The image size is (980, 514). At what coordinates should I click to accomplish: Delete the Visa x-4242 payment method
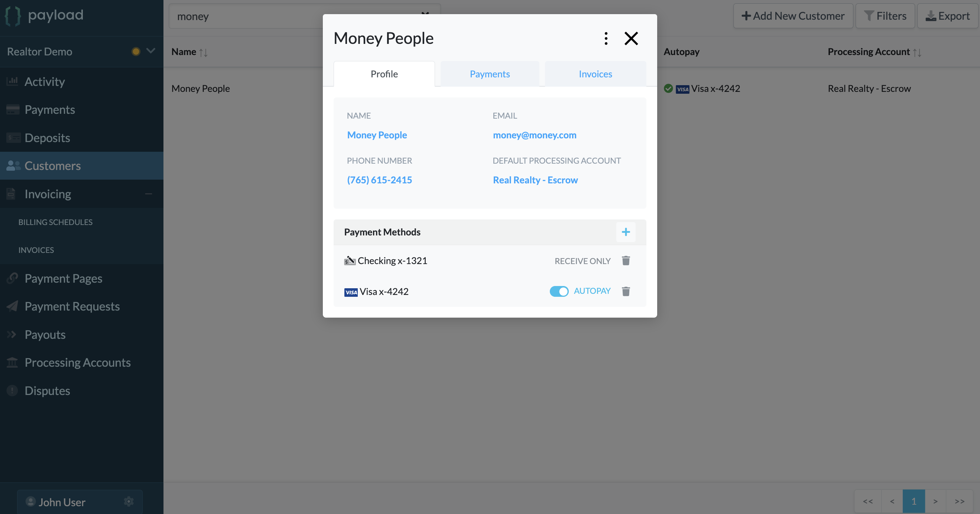tap(626, 291)
